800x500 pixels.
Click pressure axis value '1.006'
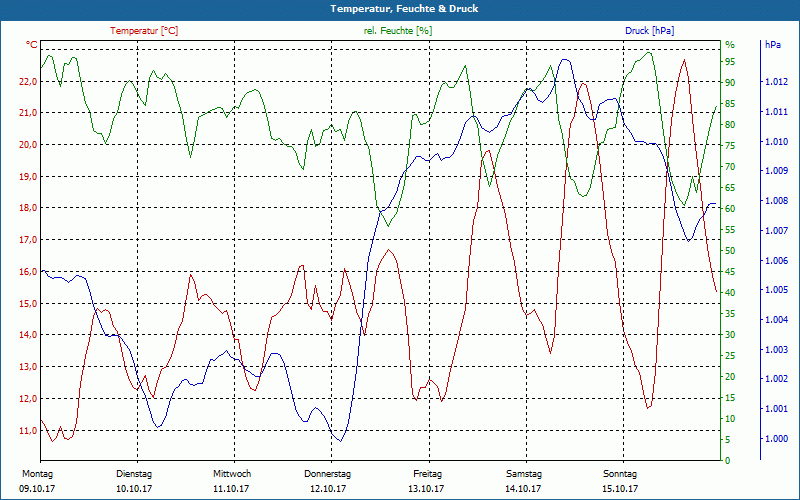(x=777, y=261)
